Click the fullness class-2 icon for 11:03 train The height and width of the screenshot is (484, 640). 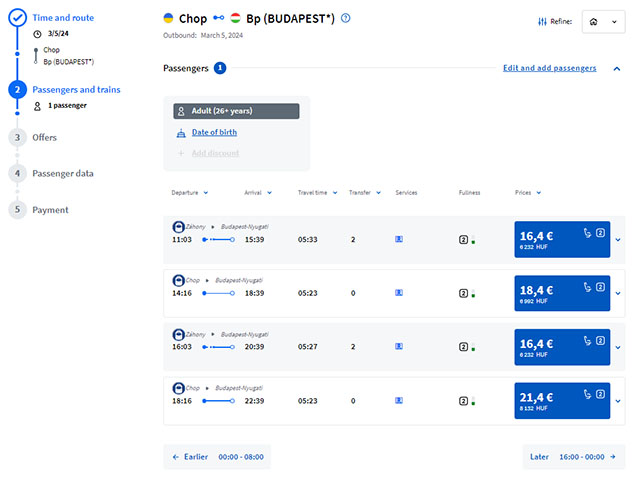pos(463,240)
